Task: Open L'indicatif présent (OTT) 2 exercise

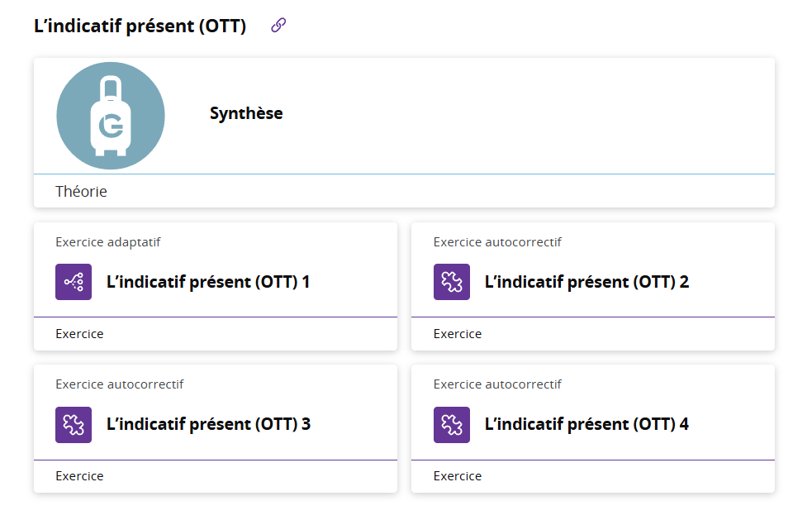Action: pyautogui.click(x=586, y=282)
